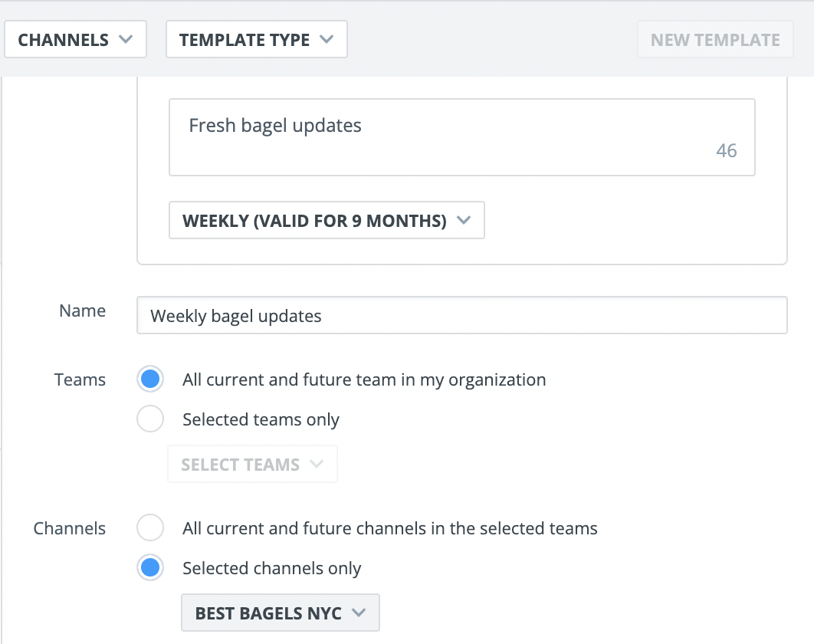
Task: Open Weekly (Valid for 9 Months) dropdown
Action: 327,220
